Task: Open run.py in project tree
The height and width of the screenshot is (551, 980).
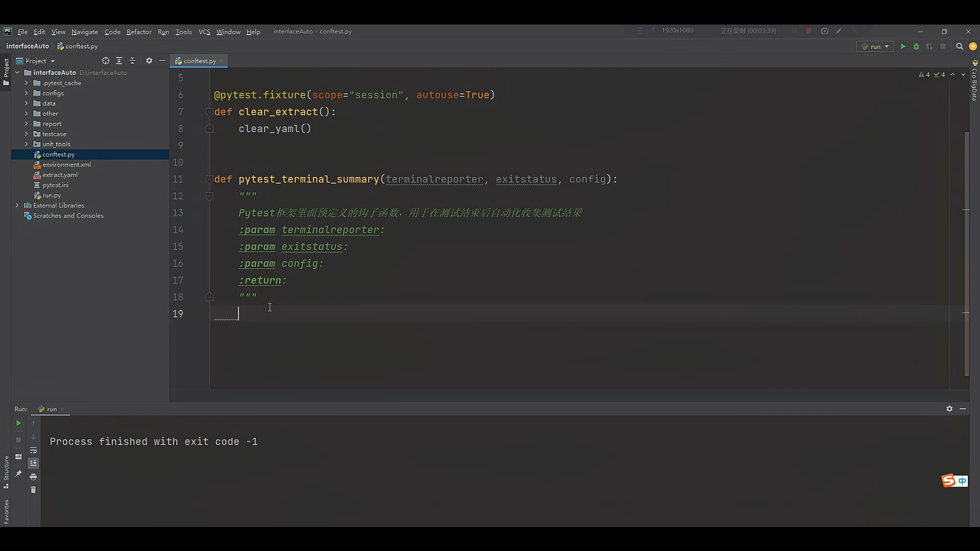Action: pos(52,195)
